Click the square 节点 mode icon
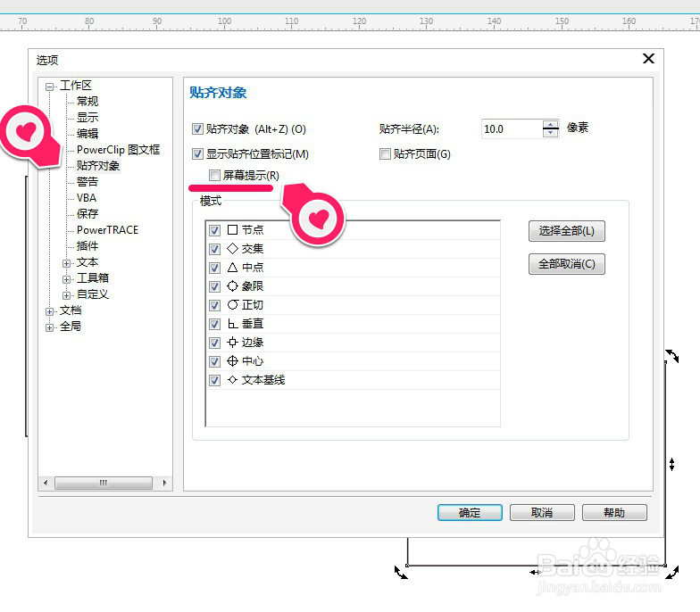 pyautogui.click(x=232, y=230)
